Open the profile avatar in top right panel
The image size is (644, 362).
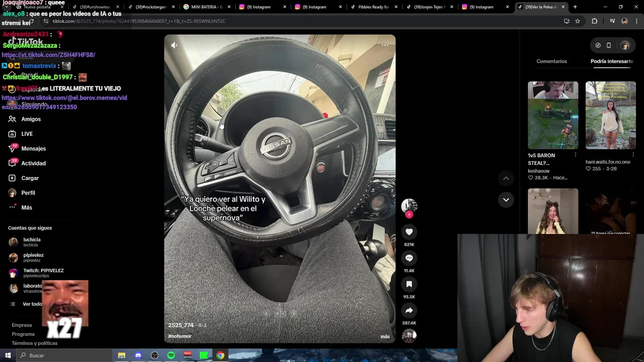(x=625, y=45)
